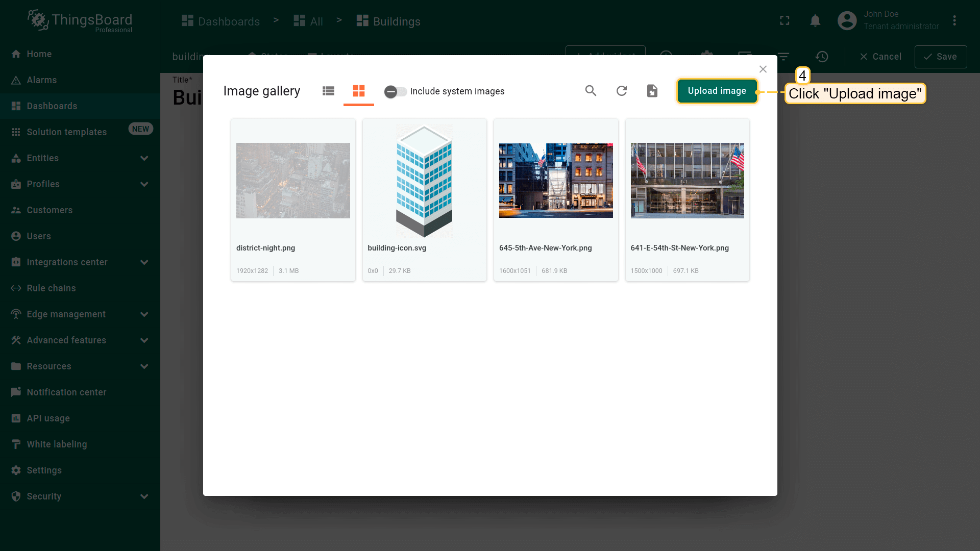The width and height of the screenshot is (980, 551).
Task: Click the Upload image button
Action: (x=717, y=91)
